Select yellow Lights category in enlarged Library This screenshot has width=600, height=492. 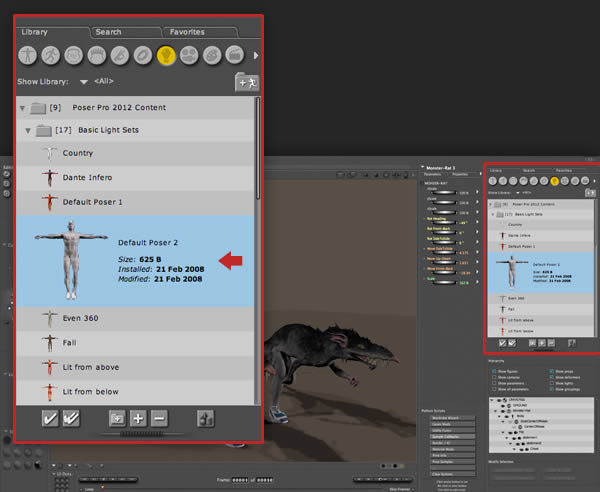166,55
